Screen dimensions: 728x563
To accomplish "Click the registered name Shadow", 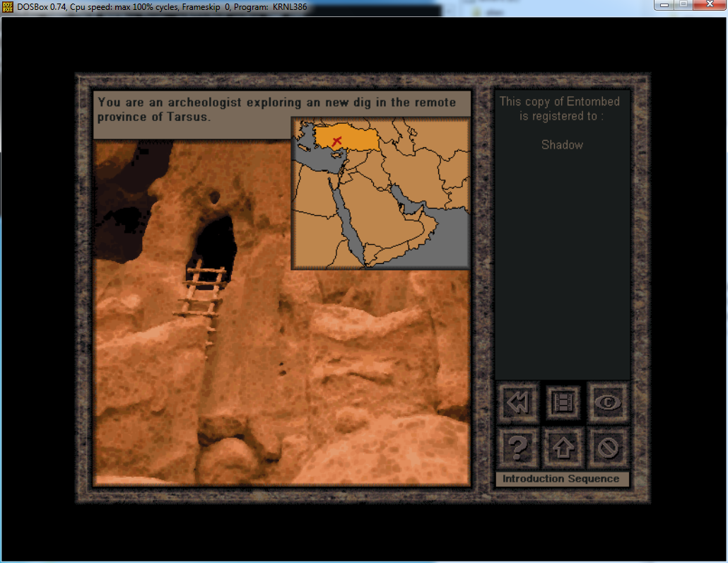I will pos(562,145).
